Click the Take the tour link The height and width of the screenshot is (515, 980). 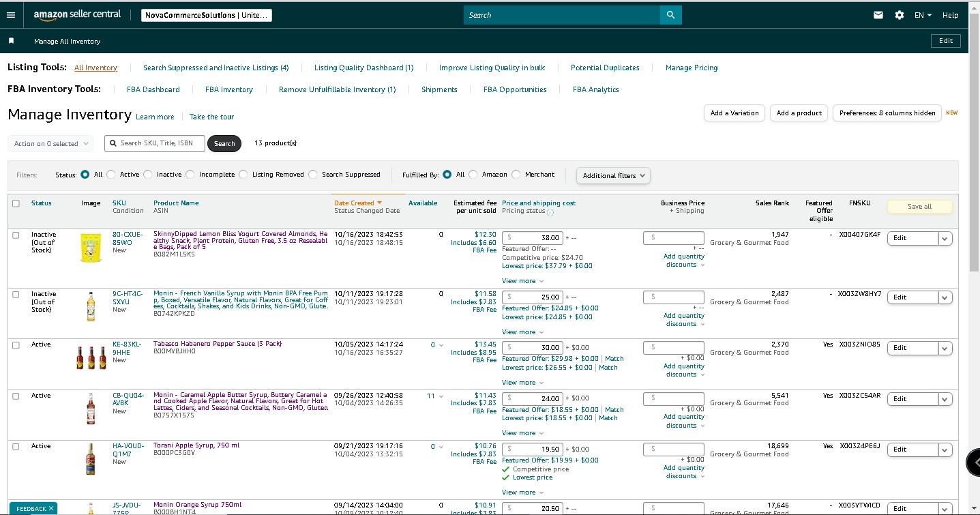coord(211,117)
